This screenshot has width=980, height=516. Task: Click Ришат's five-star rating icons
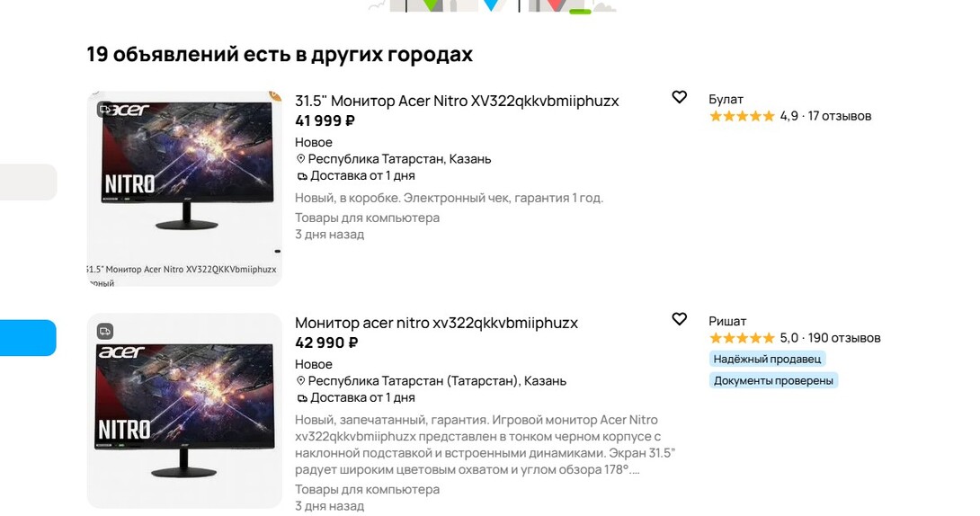tap(741, 338)
